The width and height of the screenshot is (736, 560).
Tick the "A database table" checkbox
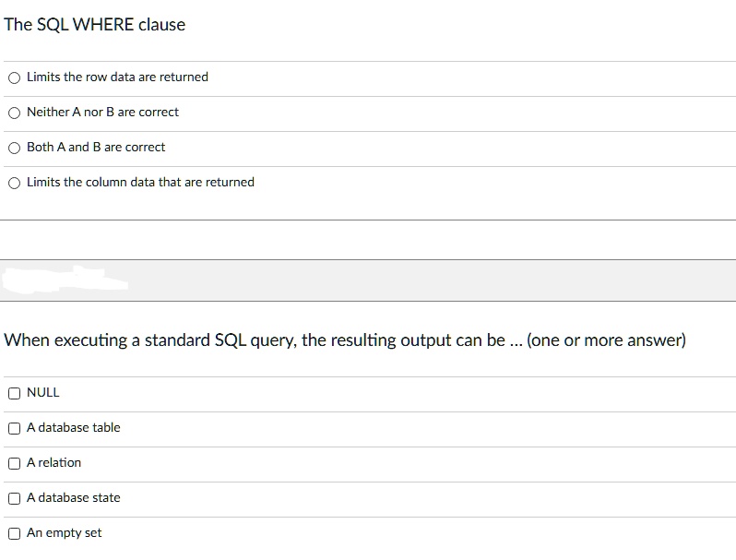(14, 428)
